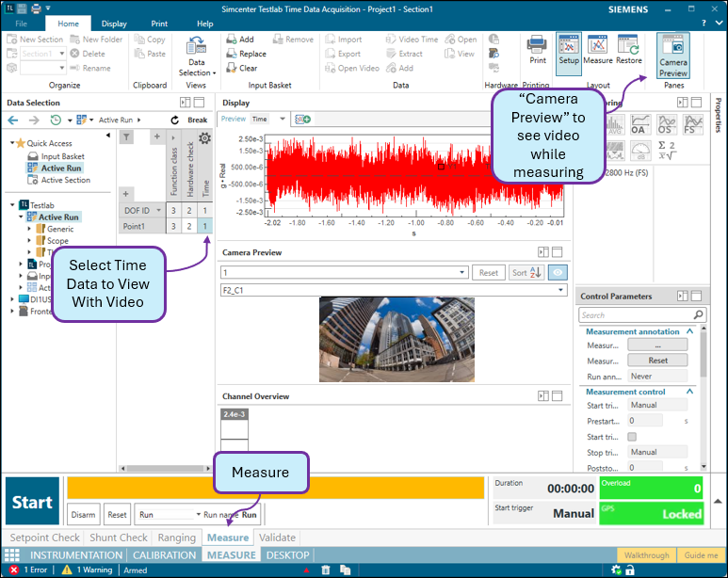
Task: Click the filter funnel icon in data grid
Action: [128, 137]
